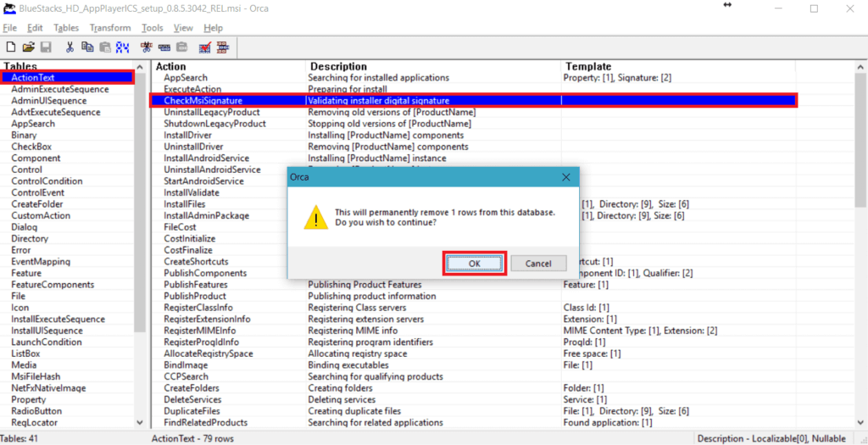The height and width of the screenshot is (445, 868).
Task: Select the Property table
Action: pos(29,399)
